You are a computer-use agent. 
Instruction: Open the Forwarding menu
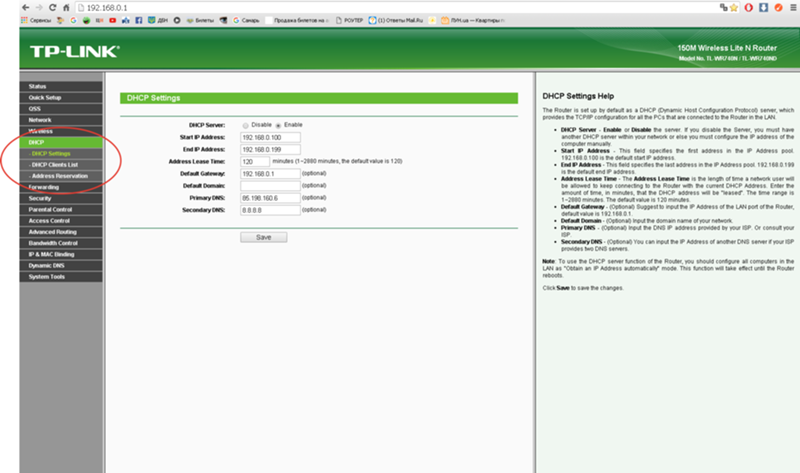[x=61, y=187]
